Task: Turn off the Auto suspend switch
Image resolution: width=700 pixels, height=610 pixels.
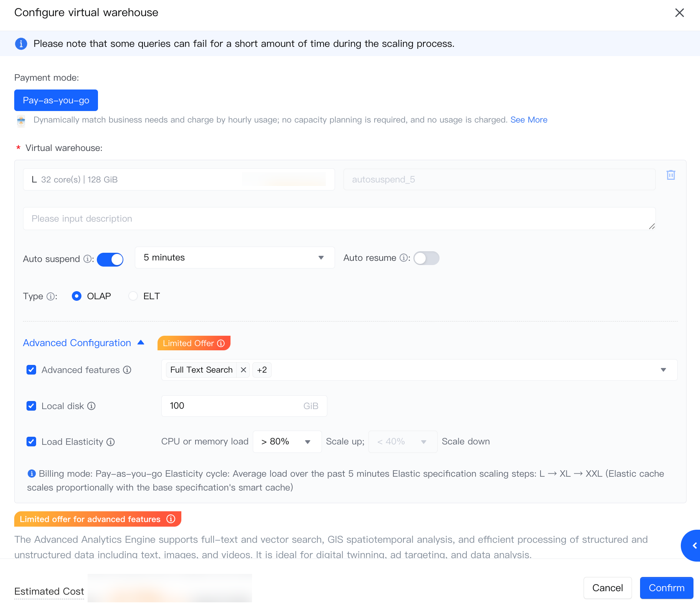Action: 110,259
